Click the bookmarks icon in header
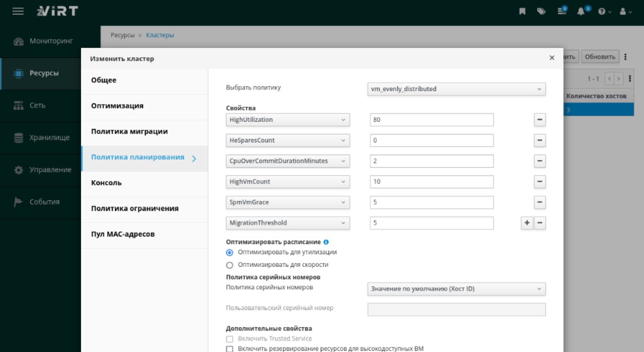 [x=522, y=12]
